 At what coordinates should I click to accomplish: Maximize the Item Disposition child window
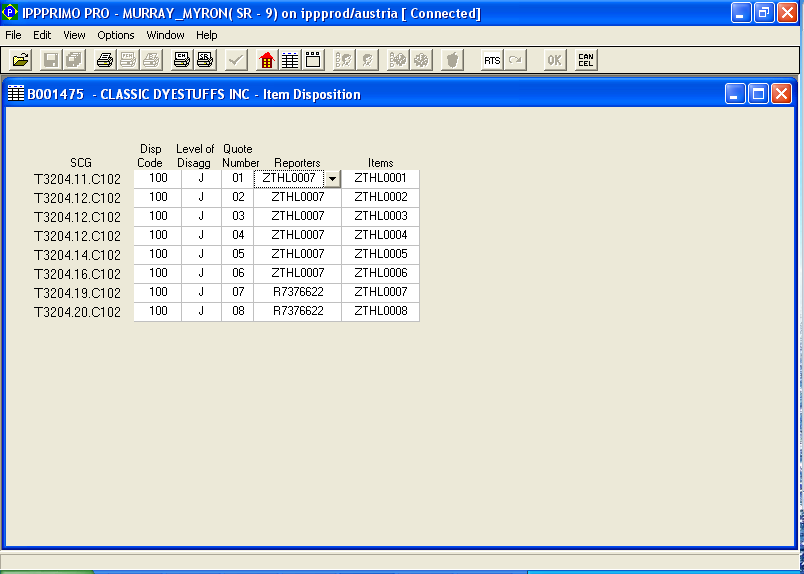click(x=758, y=94)
